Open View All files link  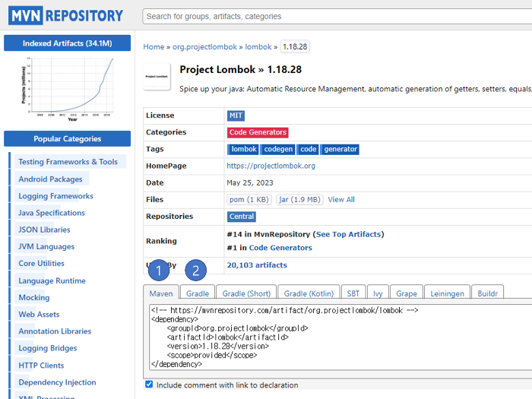[341, 199]
